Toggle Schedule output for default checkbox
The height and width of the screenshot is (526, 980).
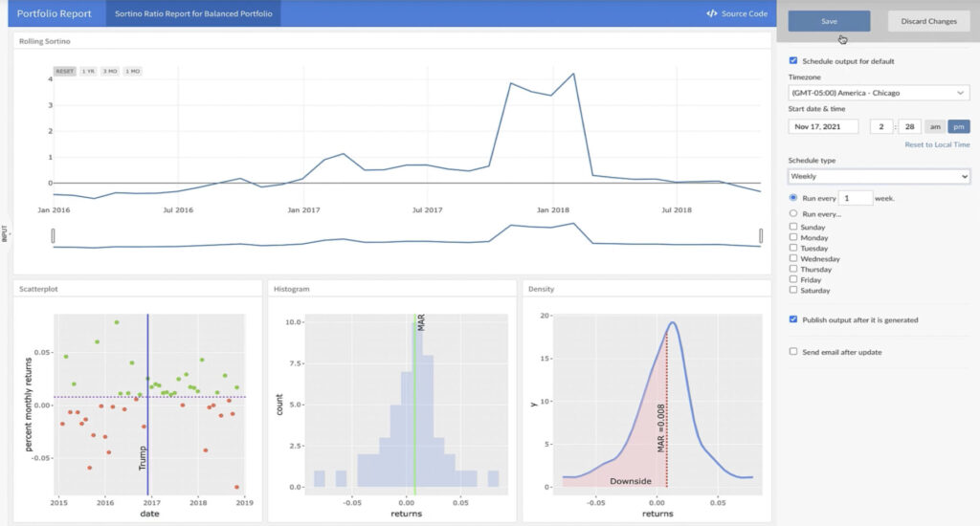pyautogui.click(x=793, y=61)
